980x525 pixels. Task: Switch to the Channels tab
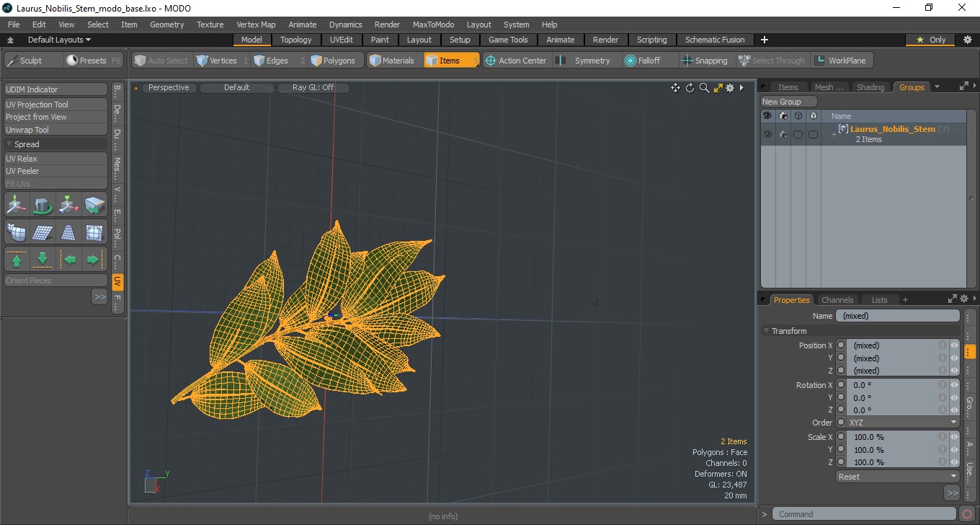837,300
